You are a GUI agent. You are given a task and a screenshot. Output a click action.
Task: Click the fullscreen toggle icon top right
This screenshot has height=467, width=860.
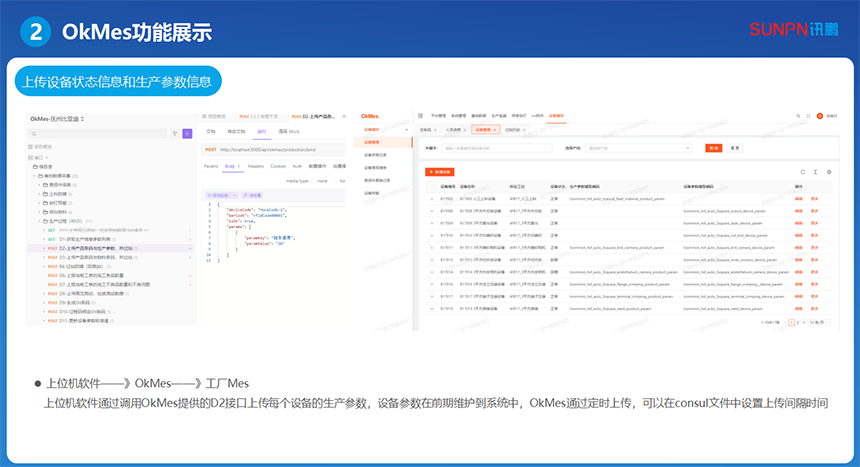pyautogui.click(x=808, y=116)
